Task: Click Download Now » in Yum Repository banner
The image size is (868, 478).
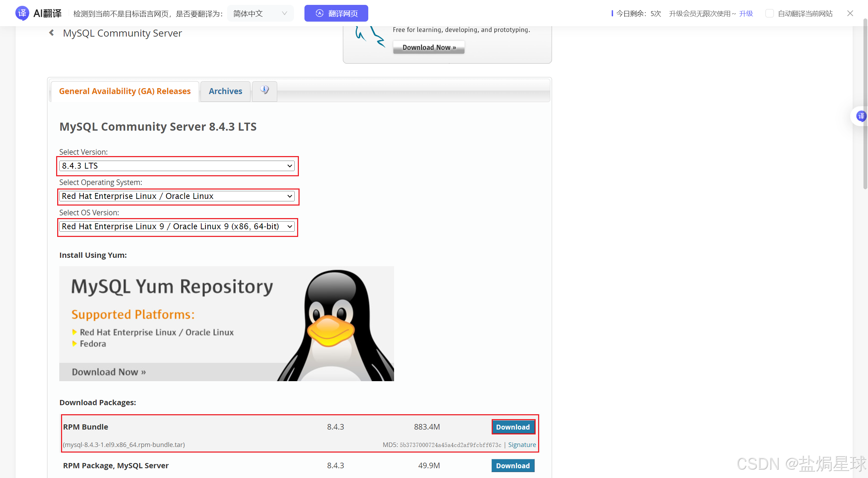Action: click(109, 372)
